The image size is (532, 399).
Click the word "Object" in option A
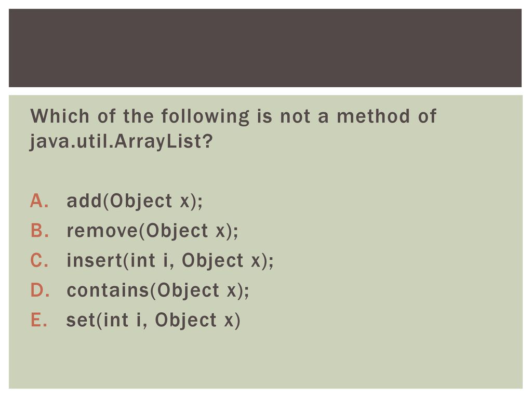[x=141, y=201]
